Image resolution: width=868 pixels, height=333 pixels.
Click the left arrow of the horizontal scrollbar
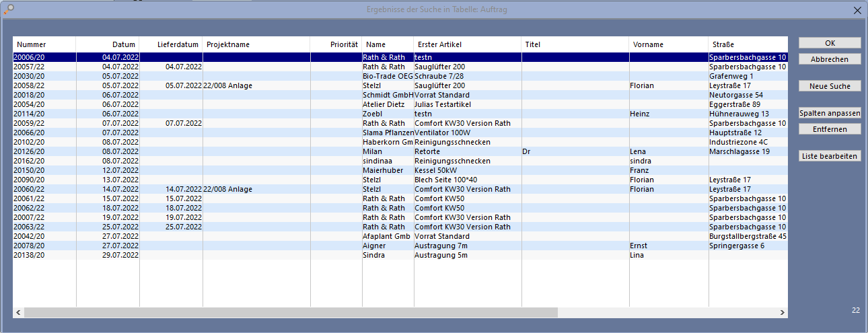click(x=18, y=313)
